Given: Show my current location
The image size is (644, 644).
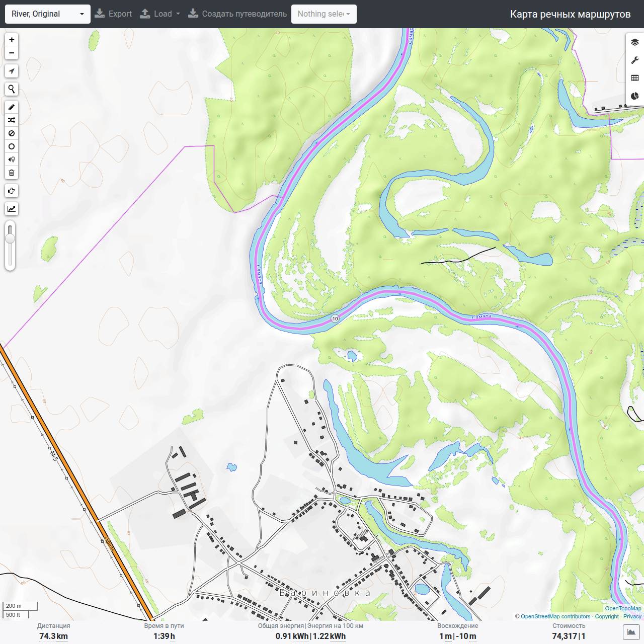Looking at the screenshot, I should (12, 71).
